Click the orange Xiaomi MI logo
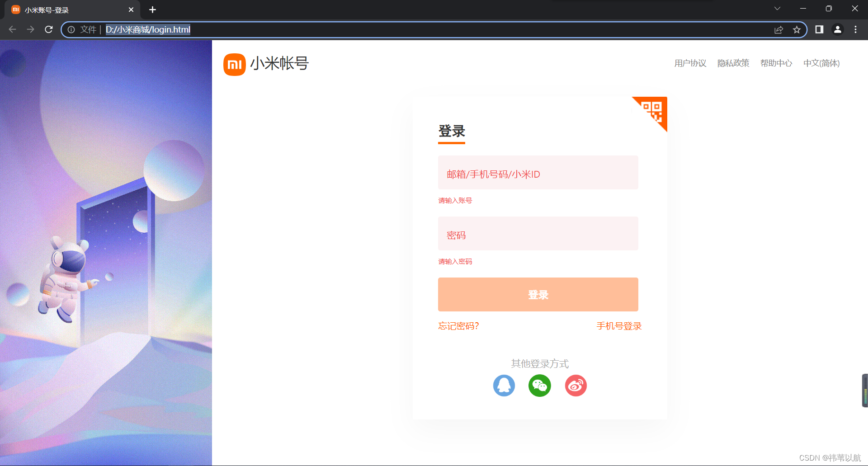Image resolution: width=868 pixels, height=466 pixels. 234,65
